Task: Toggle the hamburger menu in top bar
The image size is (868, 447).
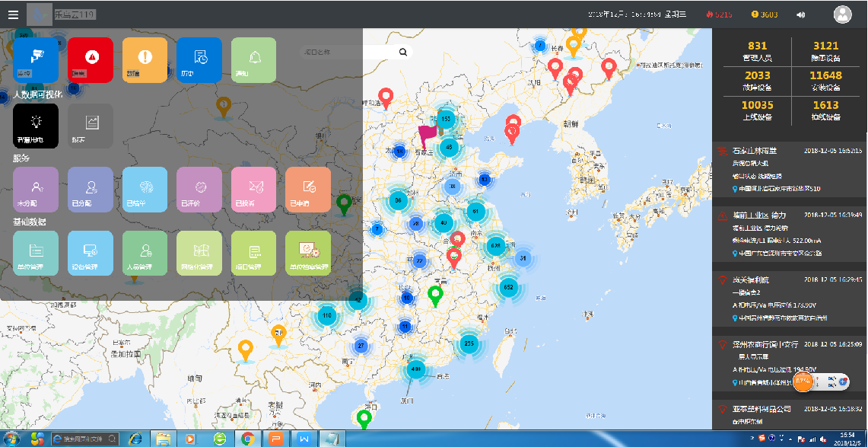Action: pyautogui.click(x=13, y=14)
